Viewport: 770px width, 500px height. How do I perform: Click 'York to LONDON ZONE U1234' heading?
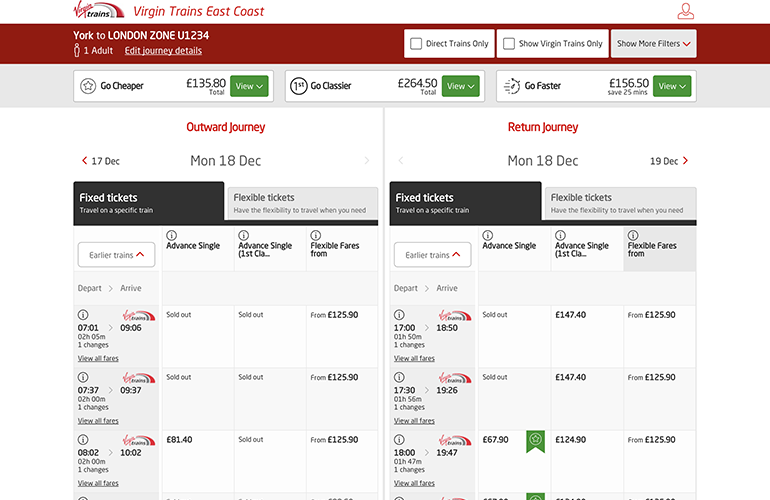(x=141, y=35)
